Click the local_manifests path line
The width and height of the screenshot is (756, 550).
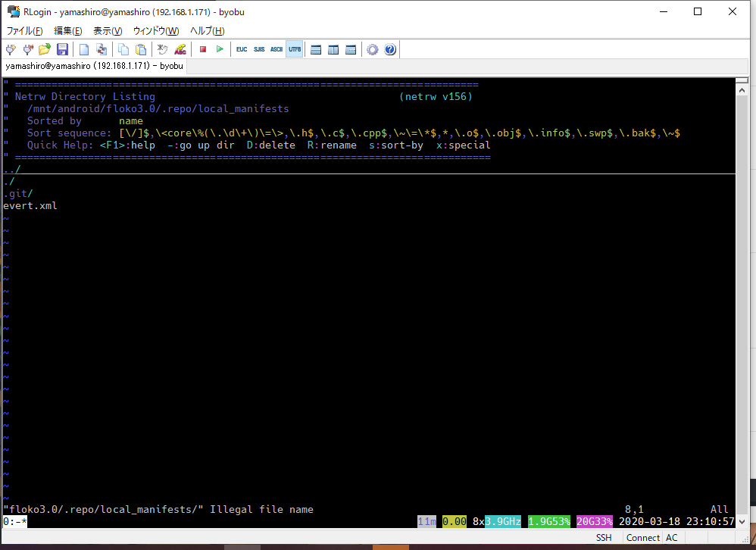point(158,108)
